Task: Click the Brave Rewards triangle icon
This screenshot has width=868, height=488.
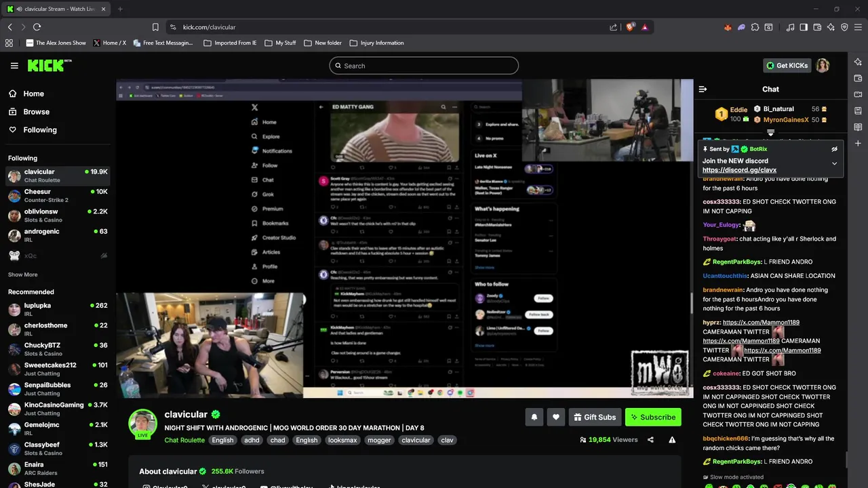Action: pos(644,27)
